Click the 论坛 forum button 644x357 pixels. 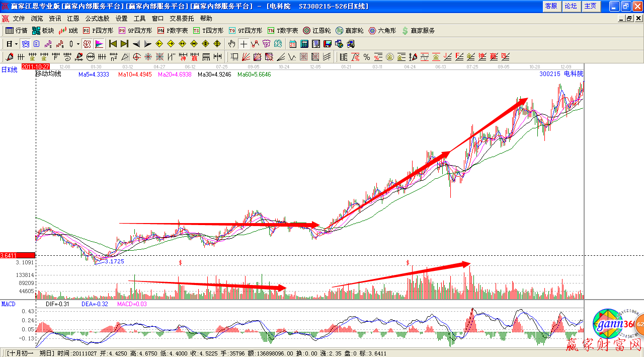pyautogui.click(x=570, y=6)
